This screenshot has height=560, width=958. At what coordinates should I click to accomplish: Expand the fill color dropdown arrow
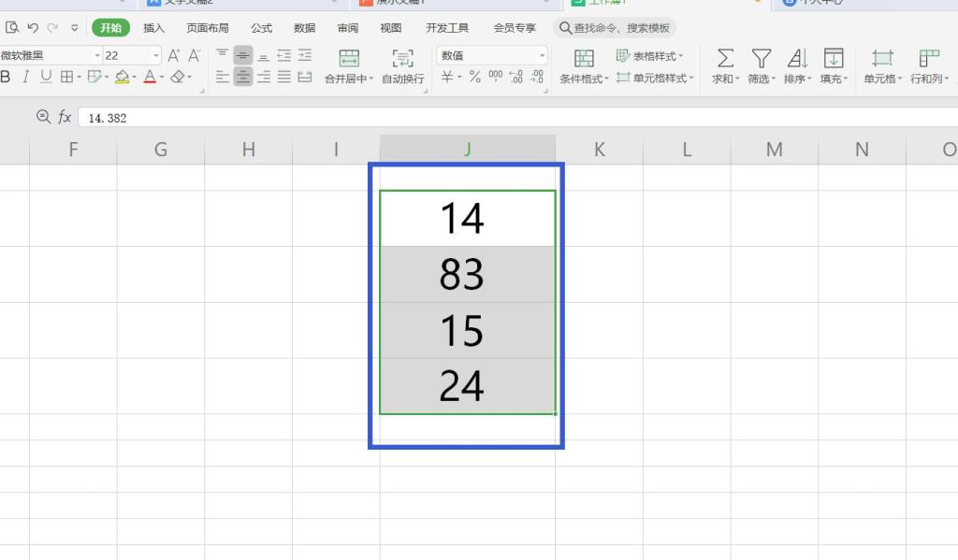[x=134, y=78]
